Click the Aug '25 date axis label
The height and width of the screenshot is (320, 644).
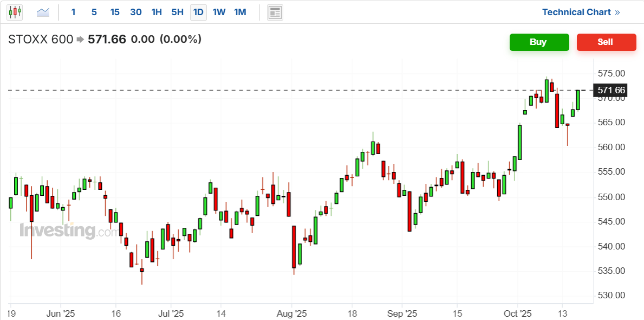[291, 313]
